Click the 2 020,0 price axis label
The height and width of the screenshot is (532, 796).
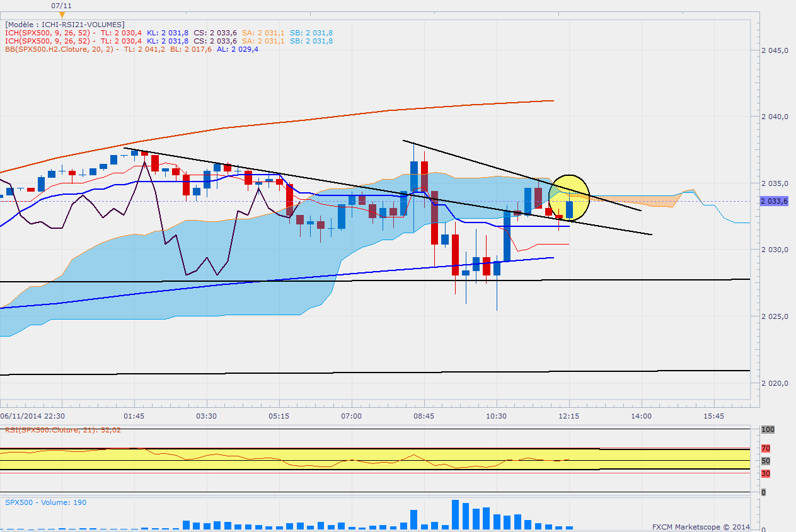click(x=775, y=383)
